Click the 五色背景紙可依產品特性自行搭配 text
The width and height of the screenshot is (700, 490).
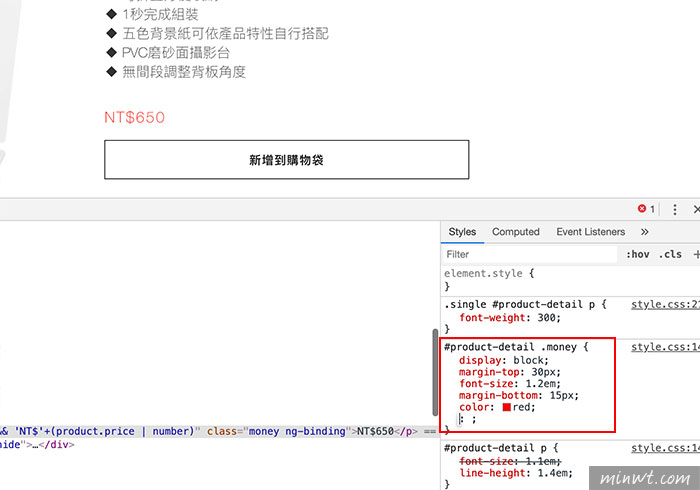point(225,33)
